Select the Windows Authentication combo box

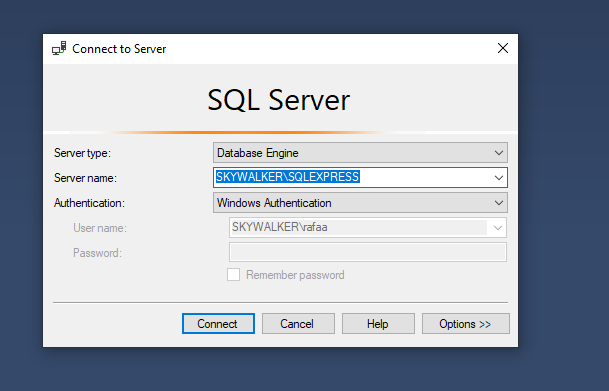point(360,203)
